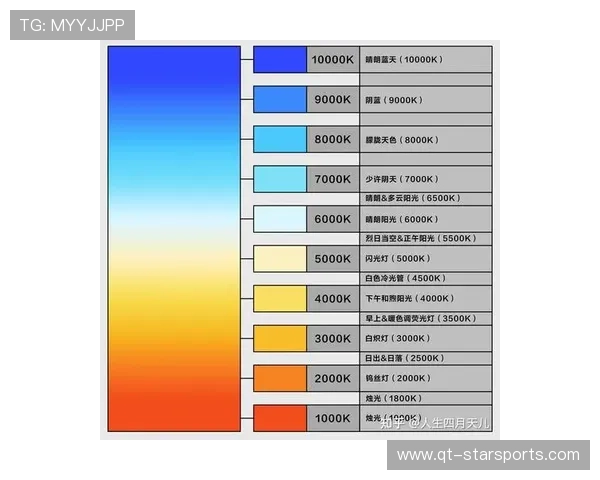
Task: Select the row "白色冷光管（4500K）"
Action: (426, 278)
